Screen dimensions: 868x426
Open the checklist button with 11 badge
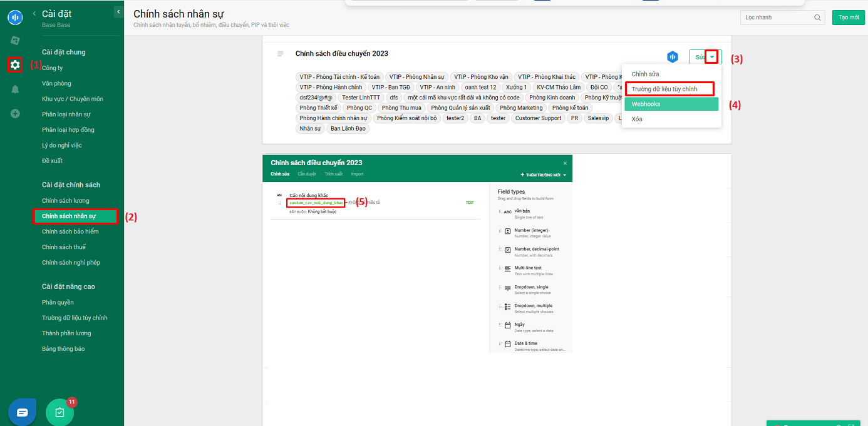(59, 412)
